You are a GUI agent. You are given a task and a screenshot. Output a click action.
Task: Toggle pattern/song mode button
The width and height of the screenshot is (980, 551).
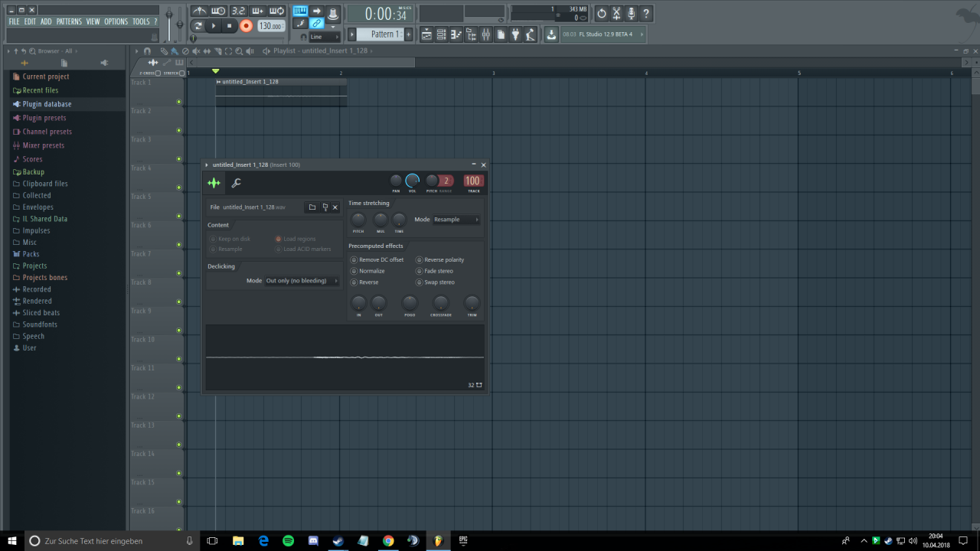[198, 26]
